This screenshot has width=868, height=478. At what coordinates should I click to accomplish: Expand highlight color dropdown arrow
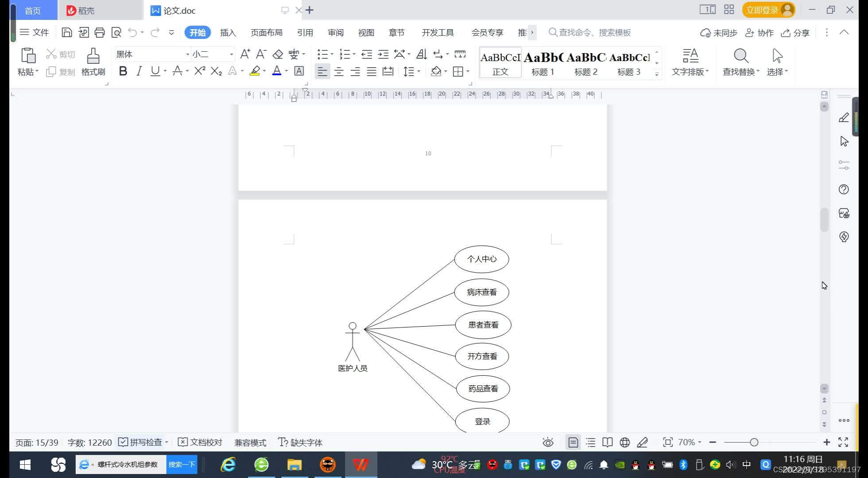click(264, 71)
